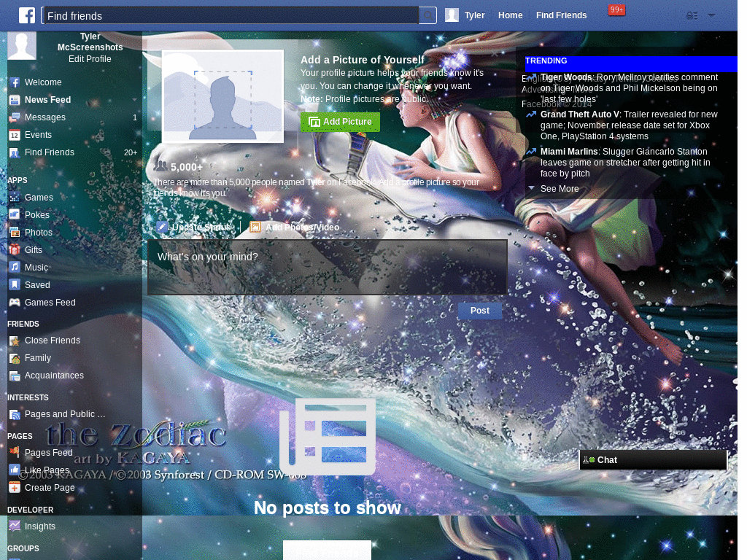This screenshot has height=560, width=747.
Task: Open the Saved bookmark icon
Action: [15, 285]
